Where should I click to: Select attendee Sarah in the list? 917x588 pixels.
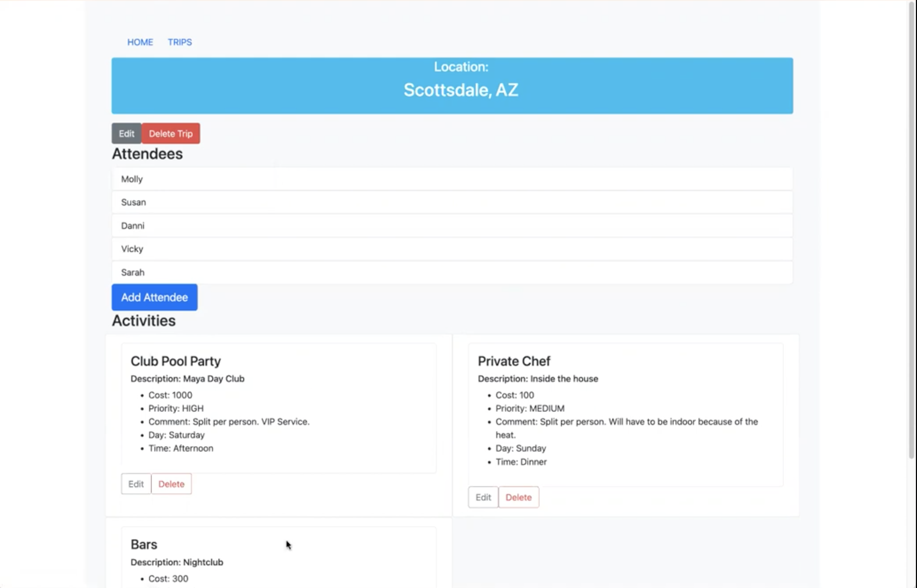point(133,272)
